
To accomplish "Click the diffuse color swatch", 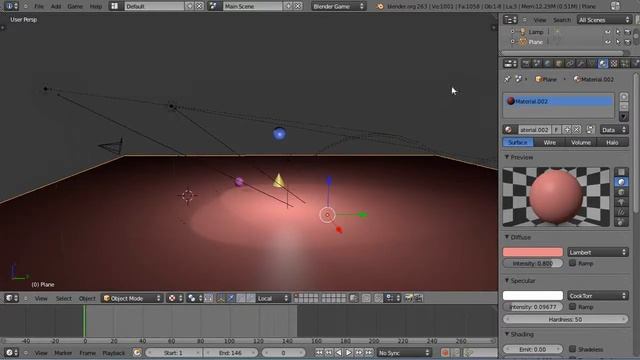I will click(533, 252).
